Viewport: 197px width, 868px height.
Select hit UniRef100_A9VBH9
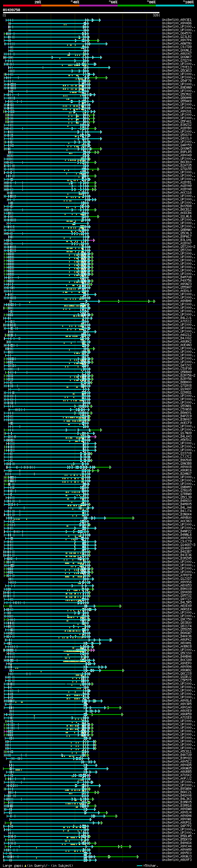(x=176, y=301)
